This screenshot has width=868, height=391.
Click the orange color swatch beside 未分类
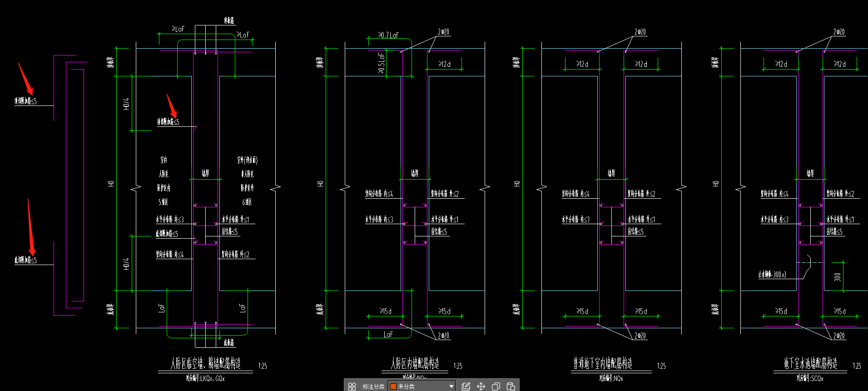tap(393, 386)
